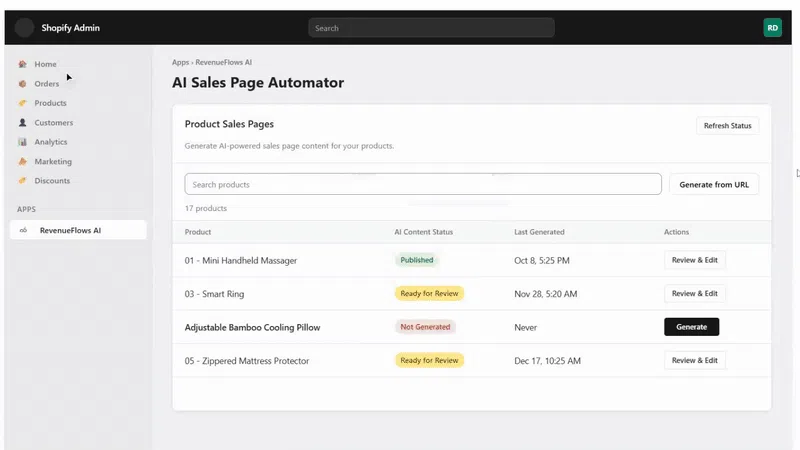Image resolution: width=800 pixels, height=450 pixels.
Task: Click the Product Sales Pages heading
Action: (229, 124)
